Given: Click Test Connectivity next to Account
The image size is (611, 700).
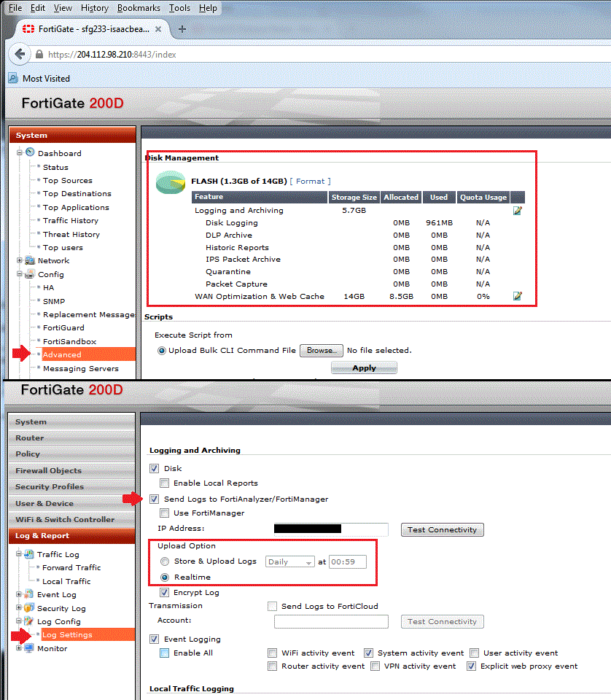Looking at the screenshot, I should coord(443,622).
